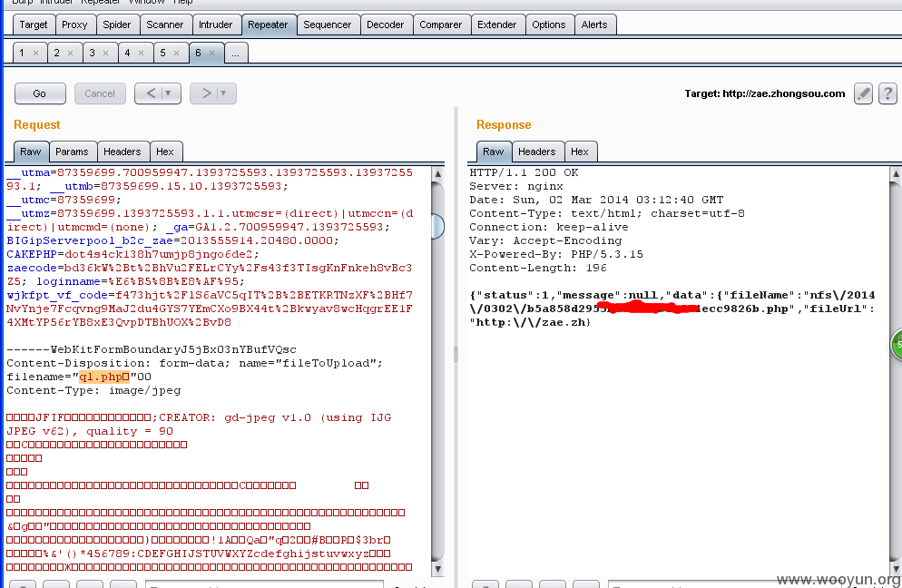The width and height of the screenshot is (902, 588).
Task: Open the Comparer tab
Action: tap(441, 24)
